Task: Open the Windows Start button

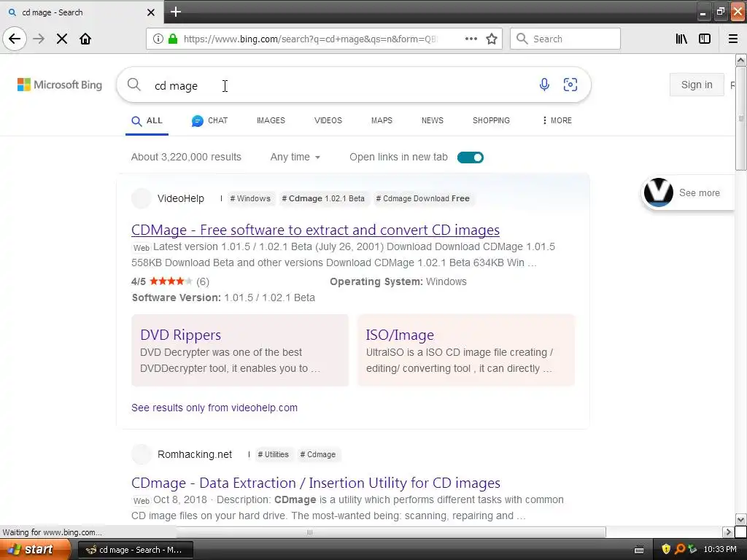Action: click(35, 550)
